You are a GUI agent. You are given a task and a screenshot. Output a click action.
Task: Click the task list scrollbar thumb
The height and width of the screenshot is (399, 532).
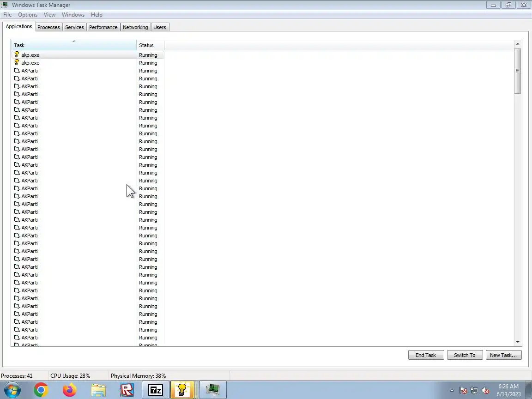pyautogui.click(x=517, y=71)
